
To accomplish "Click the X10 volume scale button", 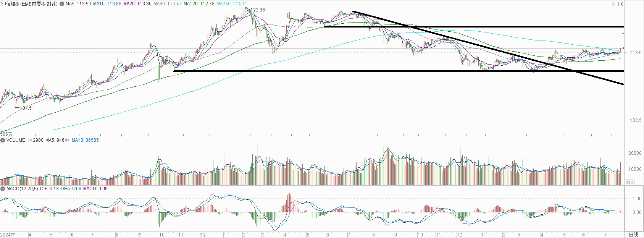I will click(629, 183).
